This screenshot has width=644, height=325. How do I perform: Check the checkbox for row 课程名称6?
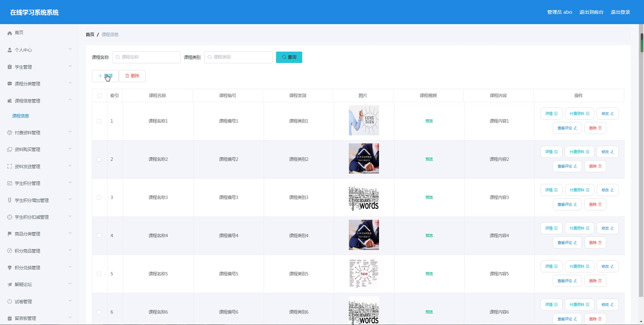tap(99, 312)
